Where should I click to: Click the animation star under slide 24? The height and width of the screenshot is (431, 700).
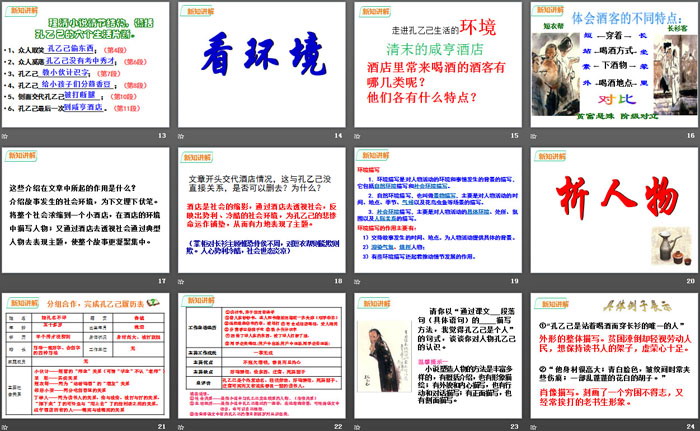533,427
